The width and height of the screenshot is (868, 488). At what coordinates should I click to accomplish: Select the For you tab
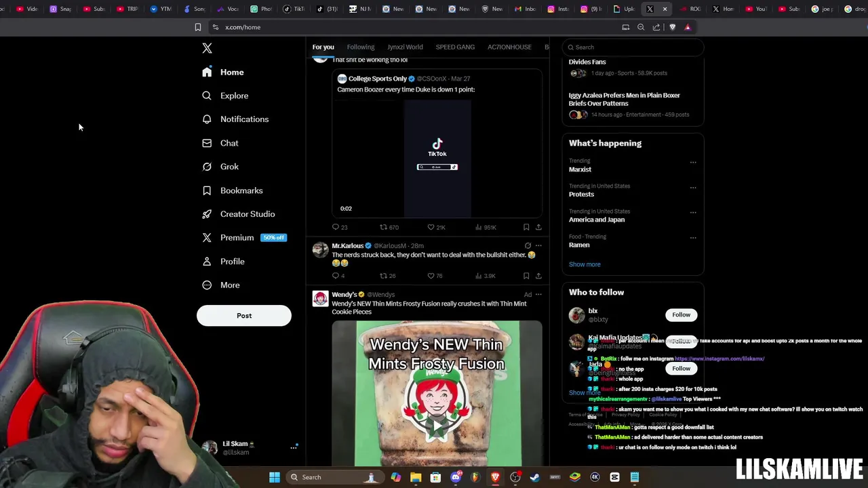click(x=323, y=47)
